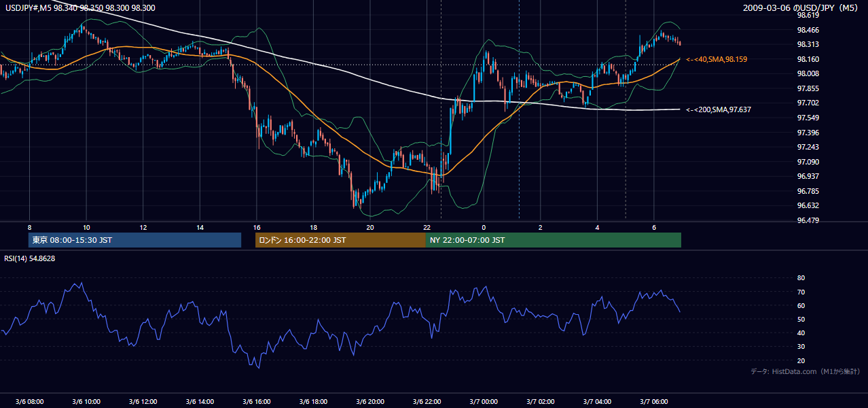Click the 3/6 08:00 bottom time label
This screenshot has height=408, width=868.
tap(29, 401)
